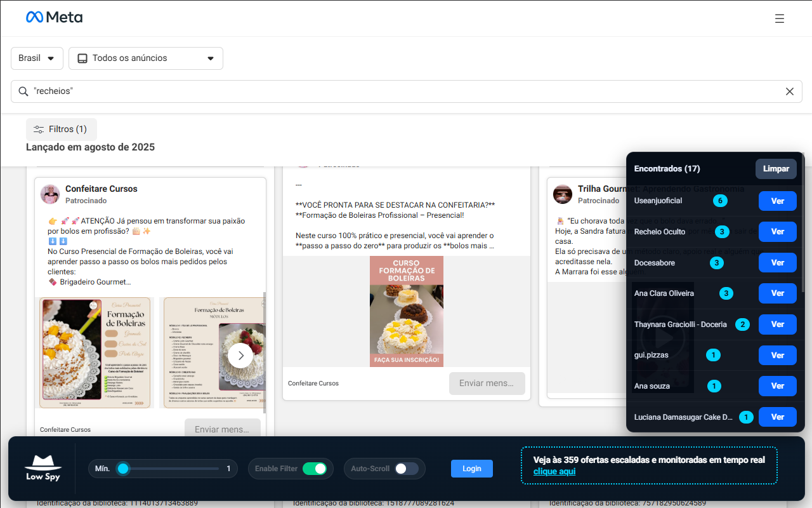Click the Meta logo

[55, 17]
